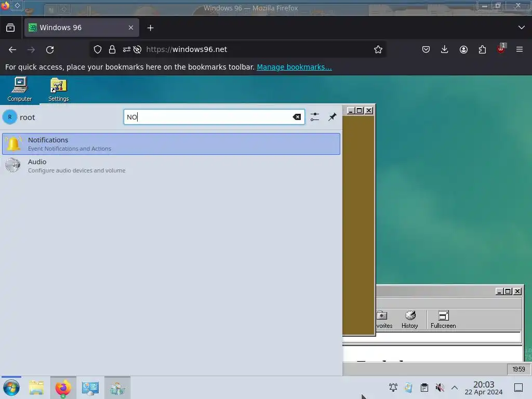Open system settings taskbar icon
Screen dimensions: 532x399
click(x=90, y=388)
